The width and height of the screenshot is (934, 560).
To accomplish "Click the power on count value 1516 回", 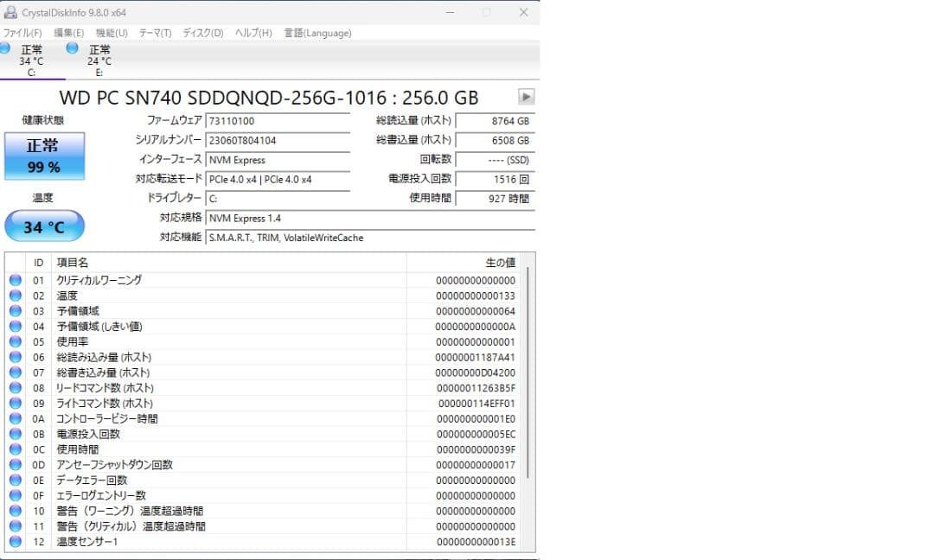I will coord(495,179).
